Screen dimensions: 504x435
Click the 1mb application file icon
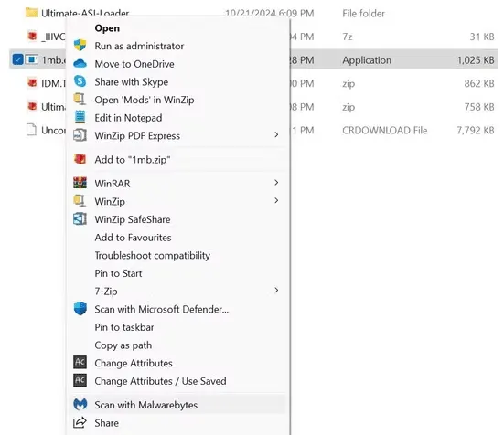(x=31, y=59)
